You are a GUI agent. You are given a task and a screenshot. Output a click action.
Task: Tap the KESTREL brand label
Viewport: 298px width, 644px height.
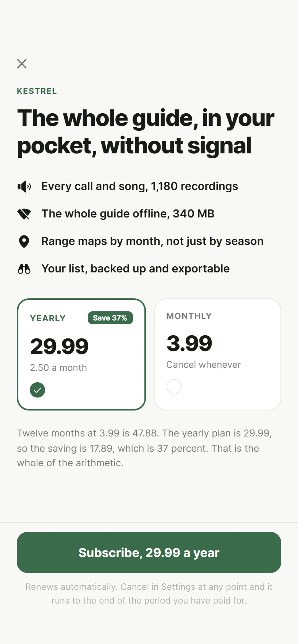coord(37,91)
